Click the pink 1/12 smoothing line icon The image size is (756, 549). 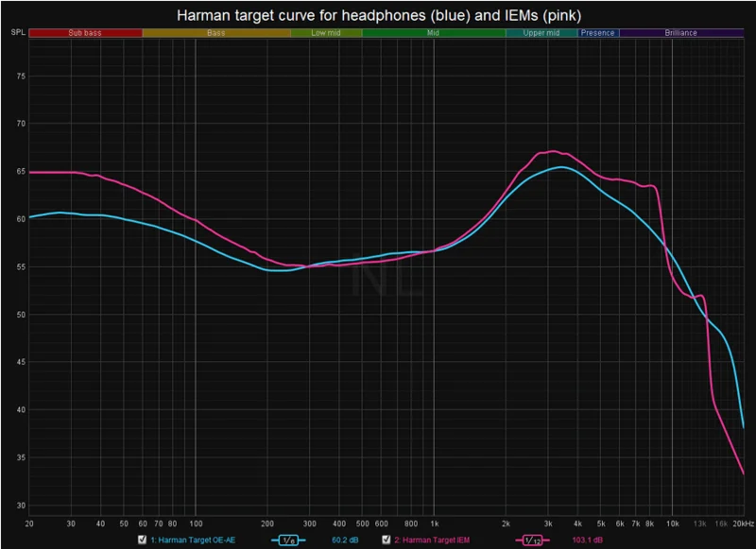coord(532,540)
